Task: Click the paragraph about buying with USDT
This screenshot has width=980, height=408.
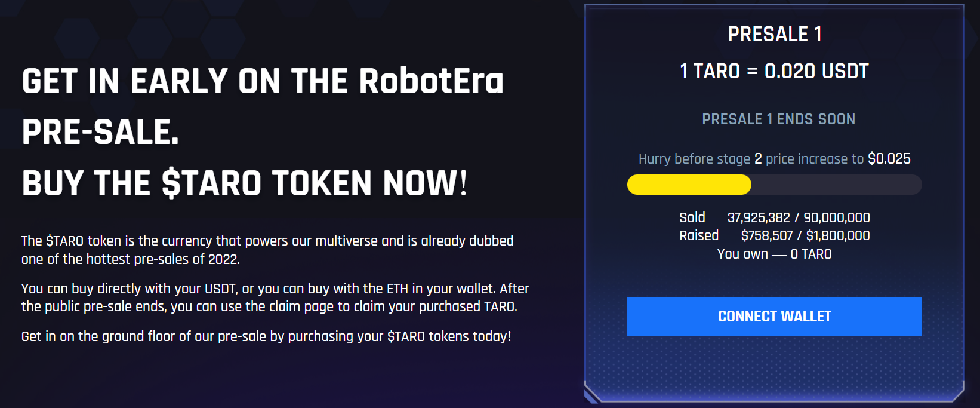Action: (x=275, y=297)
